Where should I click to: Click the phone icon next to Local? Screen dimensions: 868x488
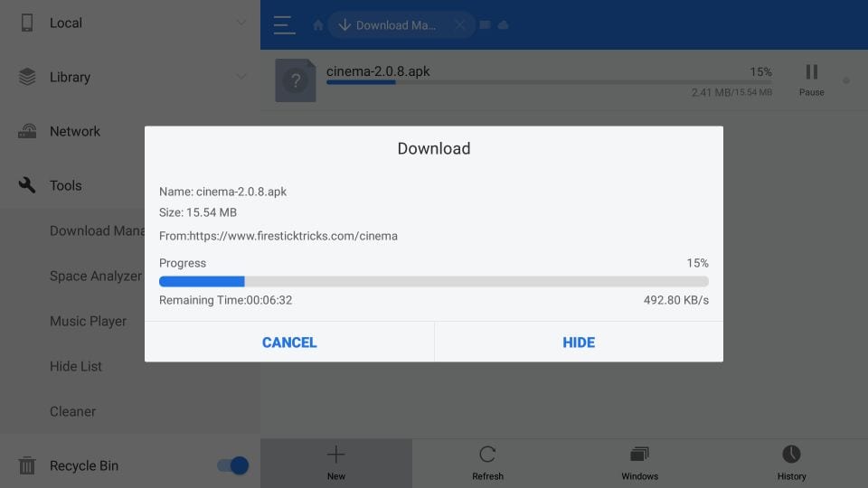[x=26, y=23]
